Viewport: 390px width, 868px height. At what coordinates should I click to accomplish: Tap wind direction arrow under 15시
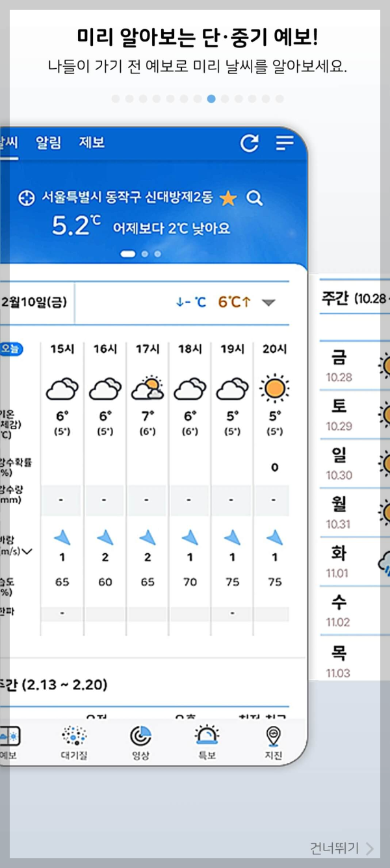coord(62,537)
